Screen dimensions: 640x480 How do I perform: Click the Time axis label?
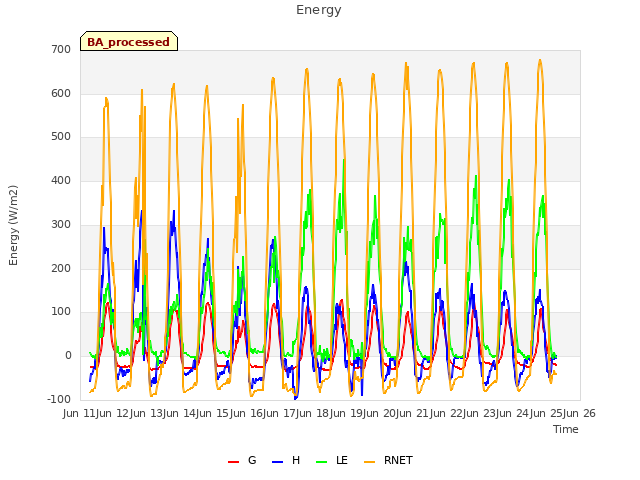(x=566, y=429)
